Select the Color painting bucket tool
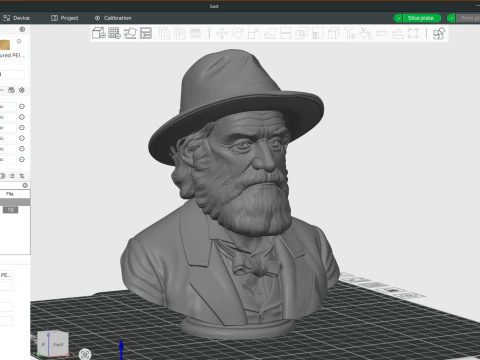Viewport: 480px width, 360px height. pyautogui.click(x=366, y=34)
